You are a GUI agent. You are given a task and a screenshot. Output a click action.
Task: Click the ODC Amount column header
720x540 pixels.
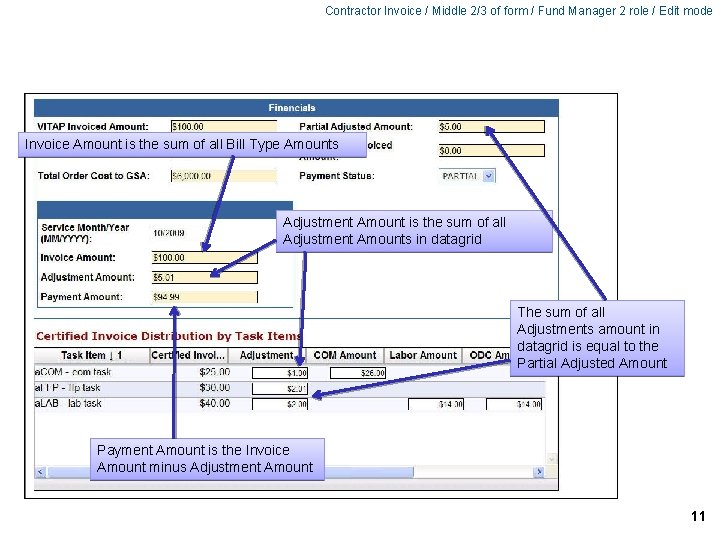click(488, 355)
